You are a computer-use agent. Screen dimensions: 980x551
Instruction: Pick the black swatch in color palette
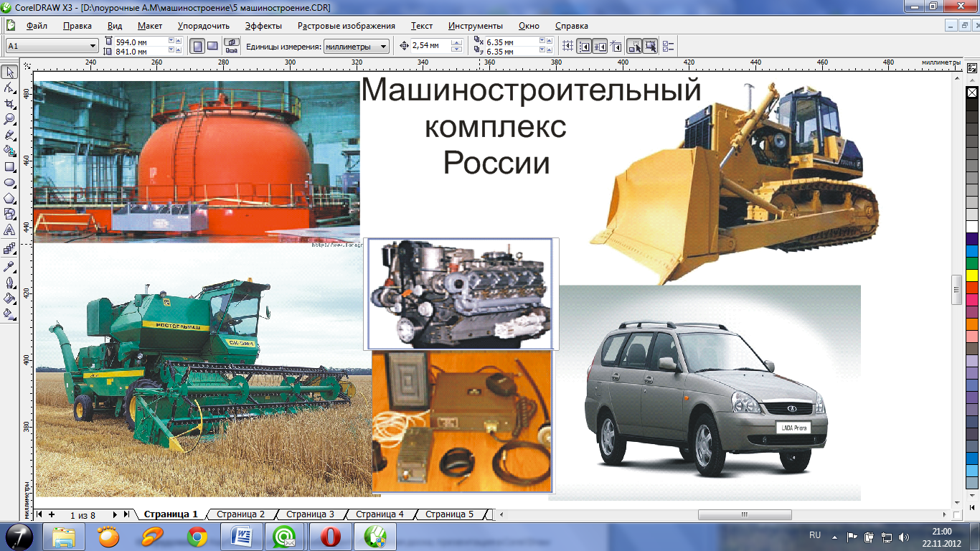[972, 104]
